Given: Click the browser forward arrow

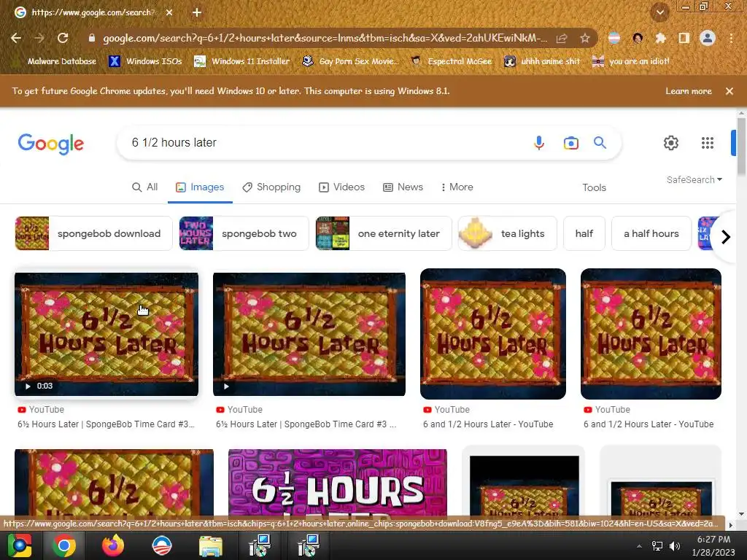Looking at the screenshot, I should [39, 38].
